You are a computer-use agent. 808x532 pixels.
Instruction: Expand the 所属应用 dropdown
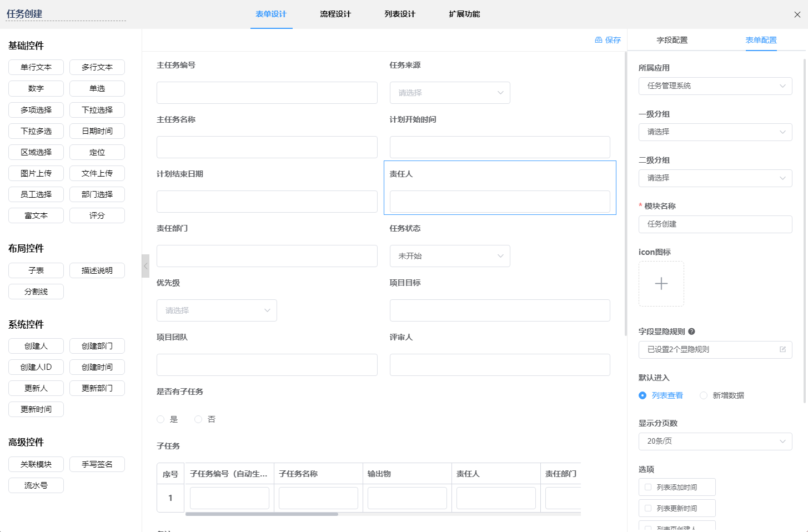pos(715,86)
